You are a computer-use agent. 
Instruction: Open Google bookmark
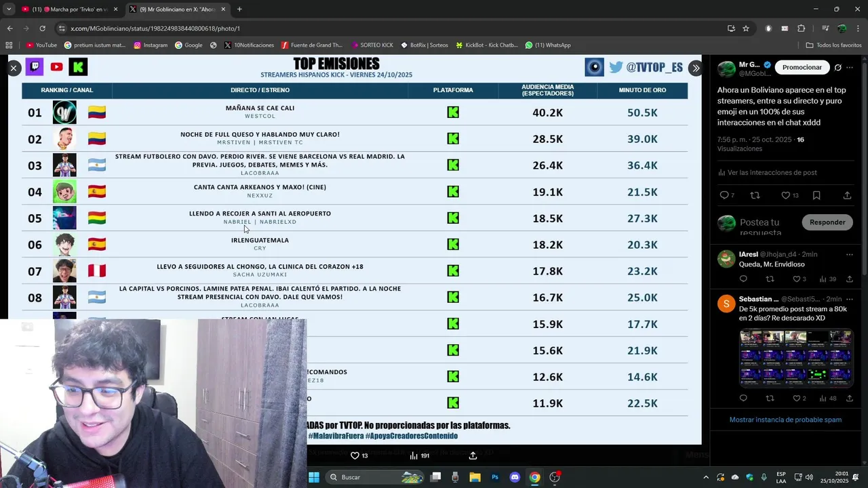[x=189, y=45]
